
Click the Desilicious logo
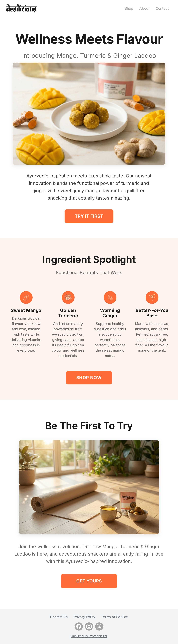click(21, 9)
